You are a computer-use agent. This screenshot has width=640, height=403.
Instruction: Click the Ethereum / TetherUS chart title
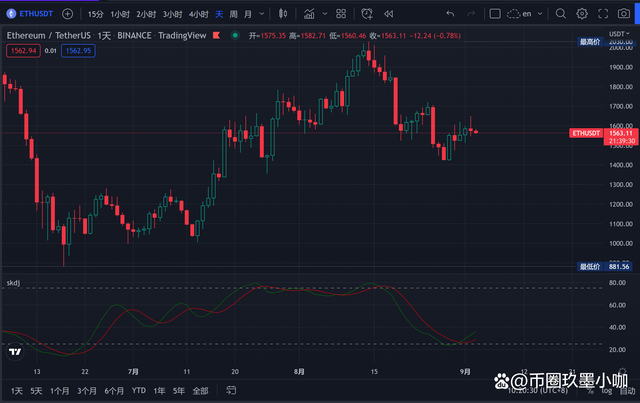coord(49,36)
